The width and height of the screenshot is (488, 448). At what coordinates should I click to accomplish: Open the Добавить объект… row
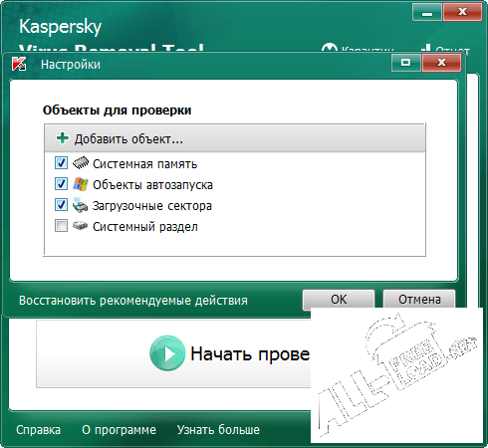235,138
